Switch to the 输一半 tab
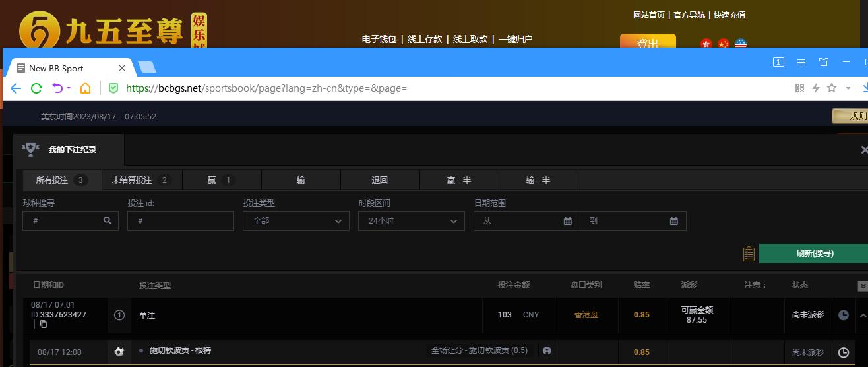Screen dimensions: 868x367 pyautogui.click(x=538, y=180)
